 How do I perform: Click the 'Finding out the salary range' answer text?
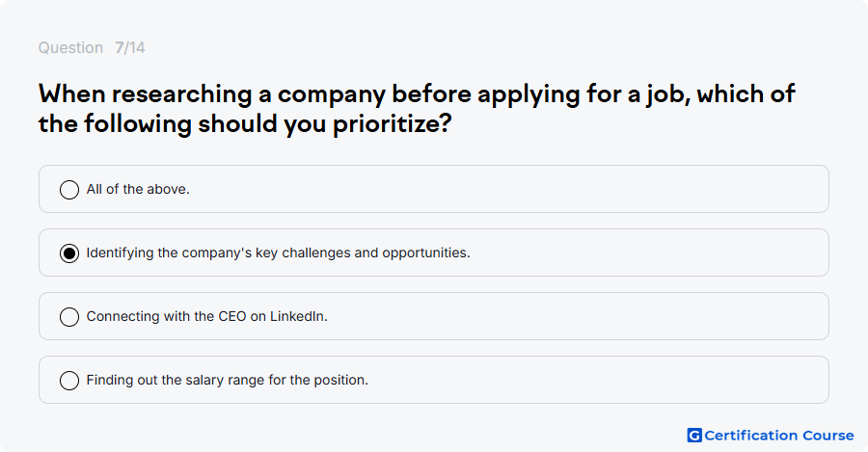[227, 380]
